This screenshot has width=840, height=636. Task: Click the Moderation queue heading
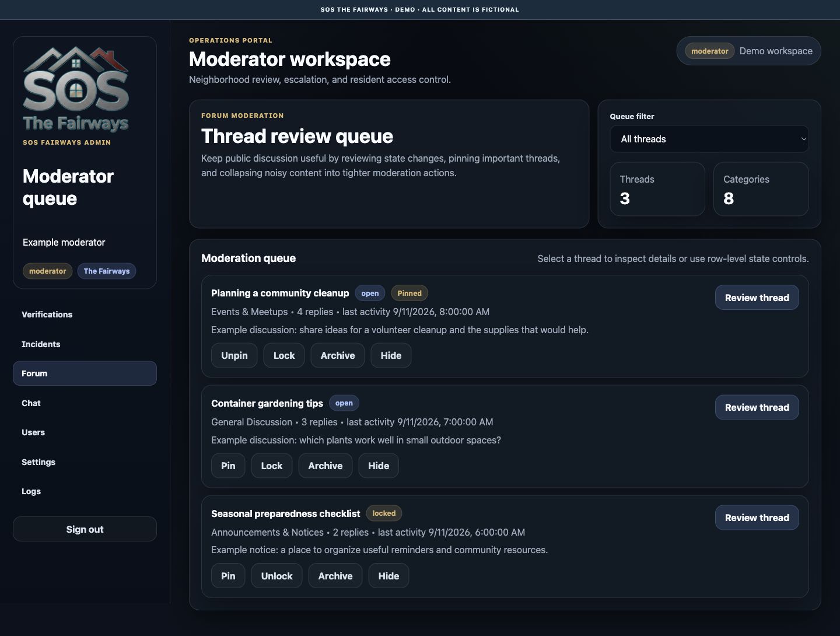(249, 258)
